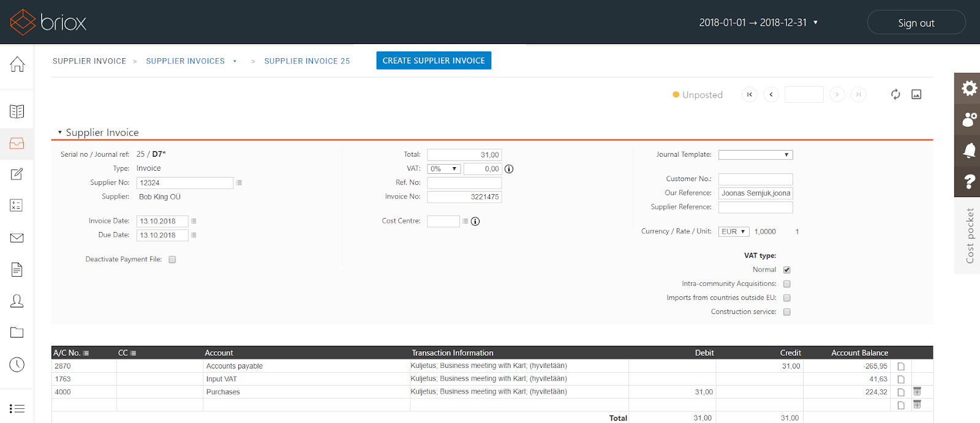Click the Sign out button
Viewport: 980px width, 423px height.
coord(916,23)
